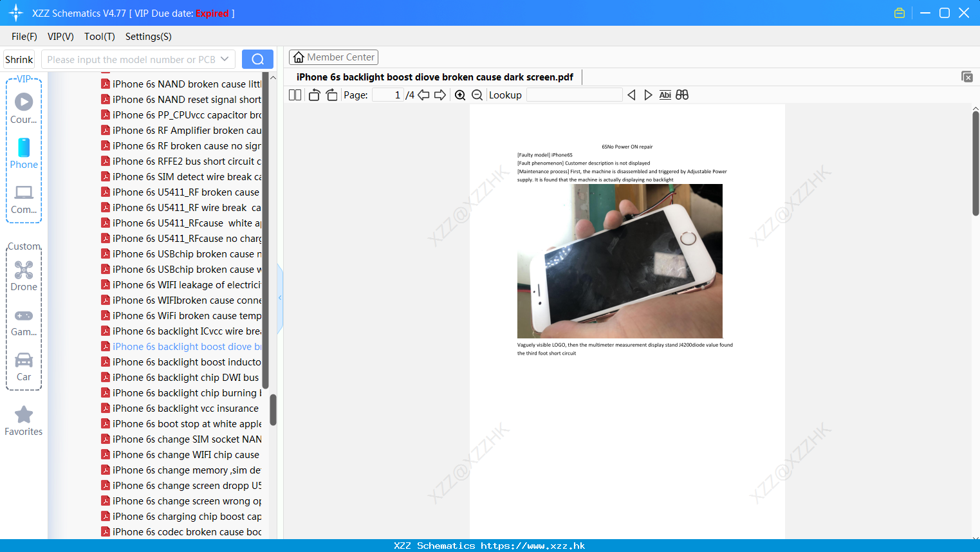980x552 pixels.
Task: Go to the next PDF page
Action: [x=440, y=95]
